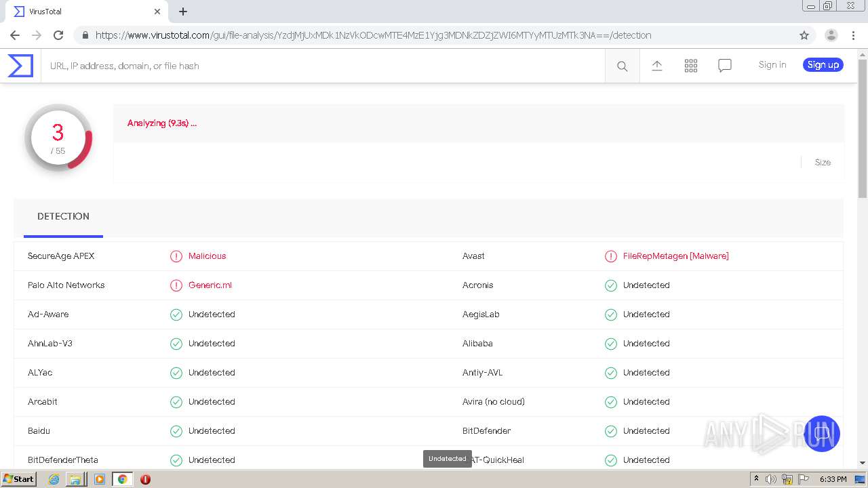Click the search magnifier icon
The height and width of the screenshot is (488, 868).
622,66
